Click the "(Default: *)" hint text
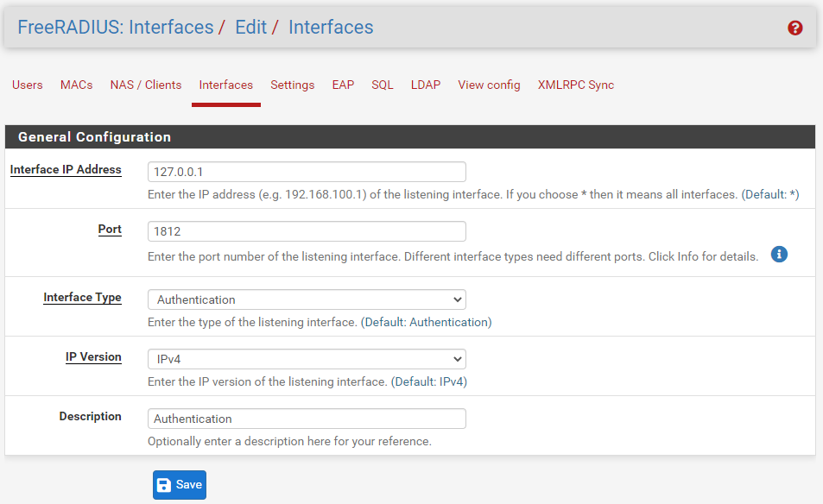The height and width of the screenshot is (504, 823). (770, 194)
